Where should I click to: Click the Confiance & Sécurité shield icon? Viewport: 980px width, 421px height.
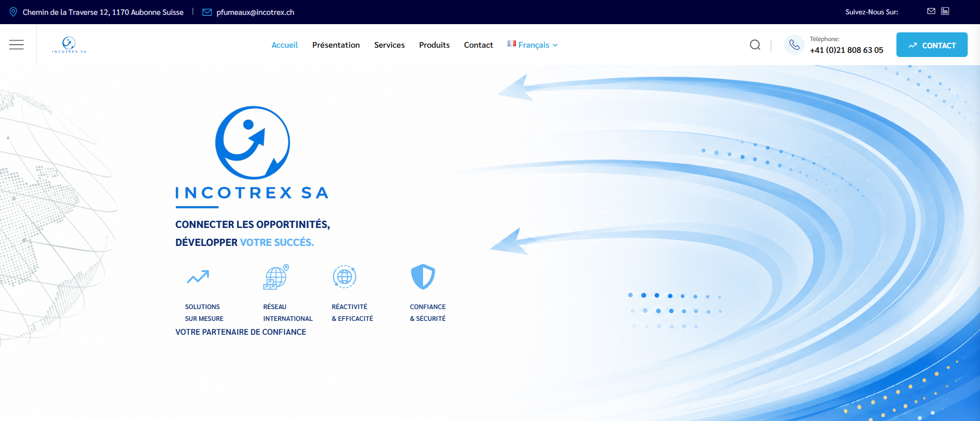[x=423, y=277]
